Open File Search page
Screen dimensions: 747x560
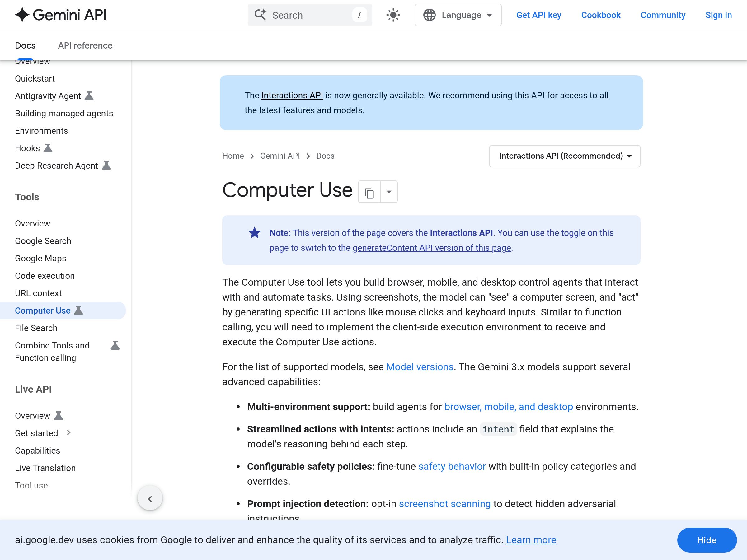click(36, 328)
